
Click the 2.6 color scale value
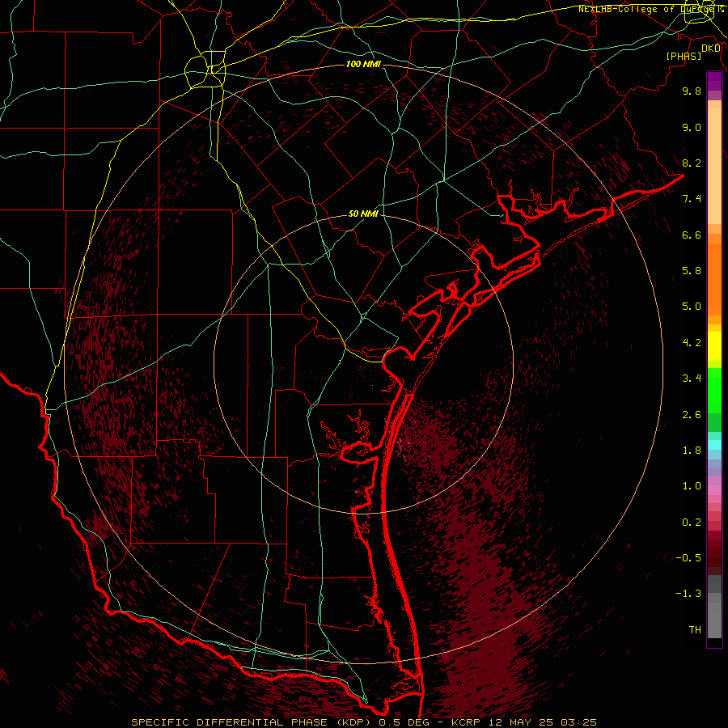coord(692,415)
